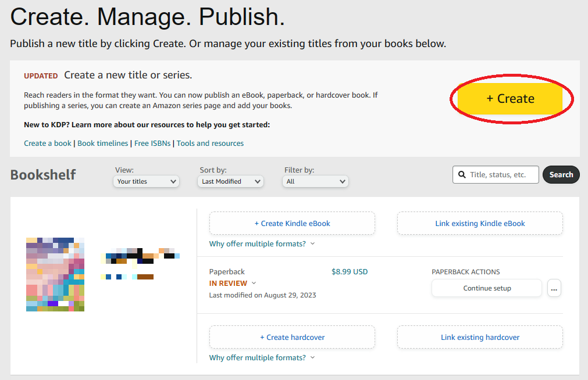Click the PAPERBACK ACTIONS label

pos(466,272)
